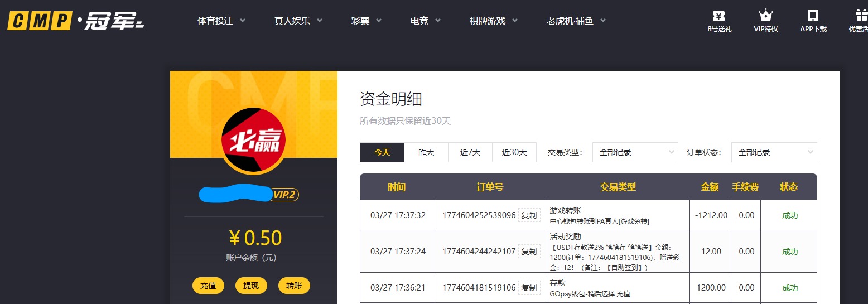Click the CMP 冠军 logo
Screen dimensions: 868x304
coord(76,21)
